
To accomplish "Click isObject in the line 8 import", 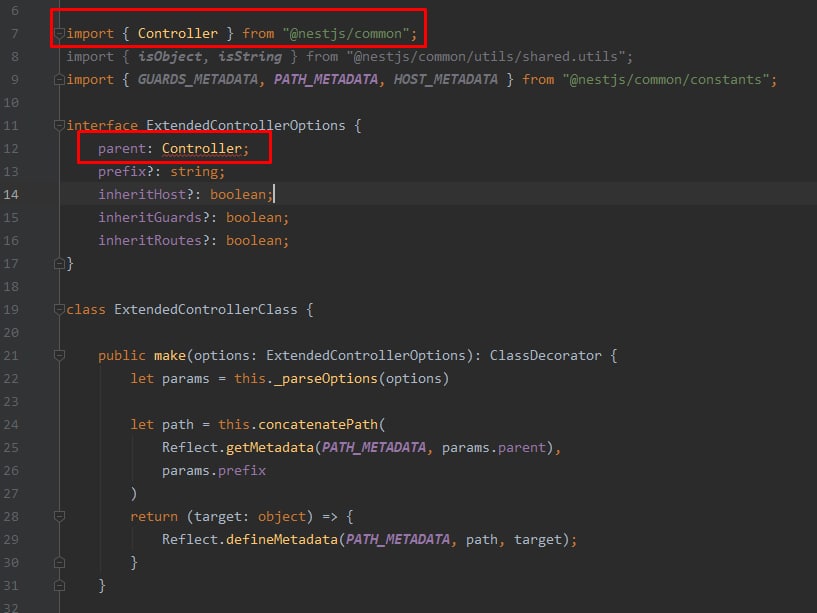I will 169,57.
